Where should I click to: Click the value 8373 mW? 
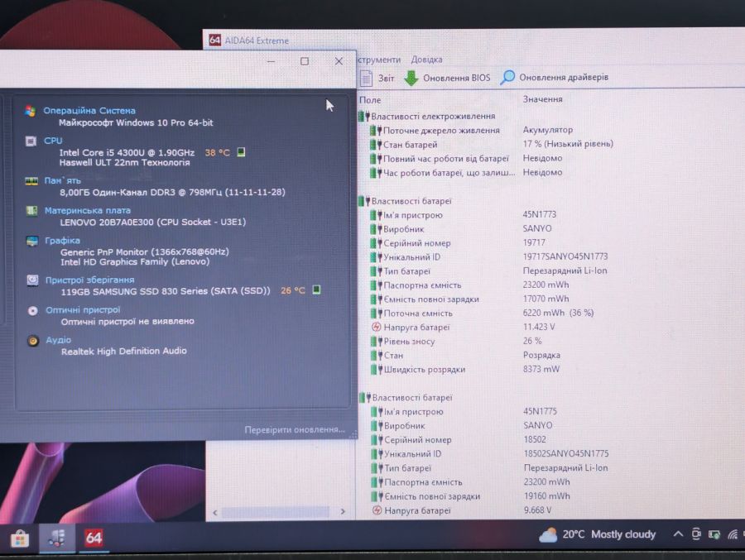coord(541,369)
